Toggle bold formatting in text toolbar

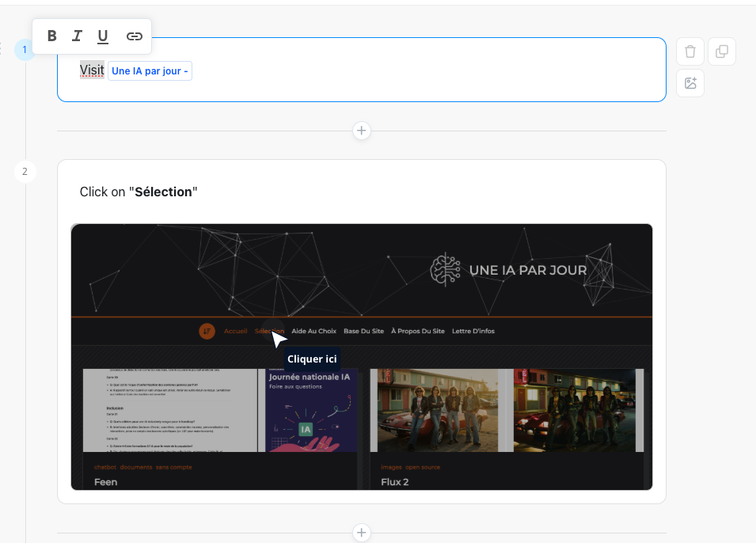click(x=52, y=36)
